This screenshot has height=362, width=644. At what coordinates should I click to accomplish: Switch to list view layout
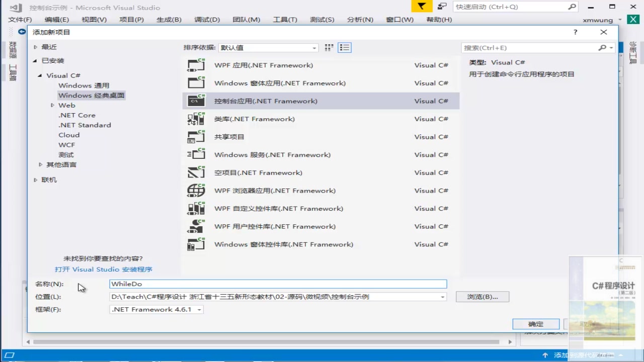(345, 48)
